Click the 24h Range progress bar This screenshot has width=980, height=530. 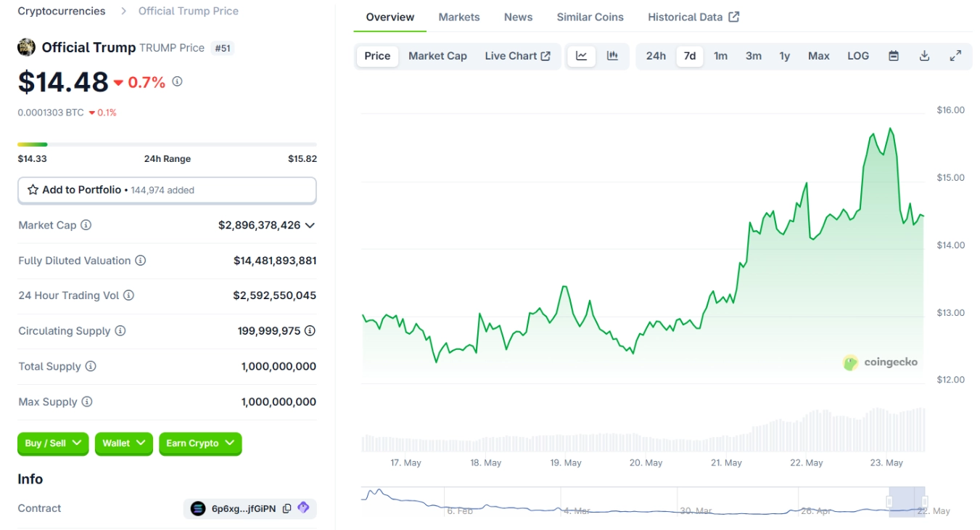point(167,144)
